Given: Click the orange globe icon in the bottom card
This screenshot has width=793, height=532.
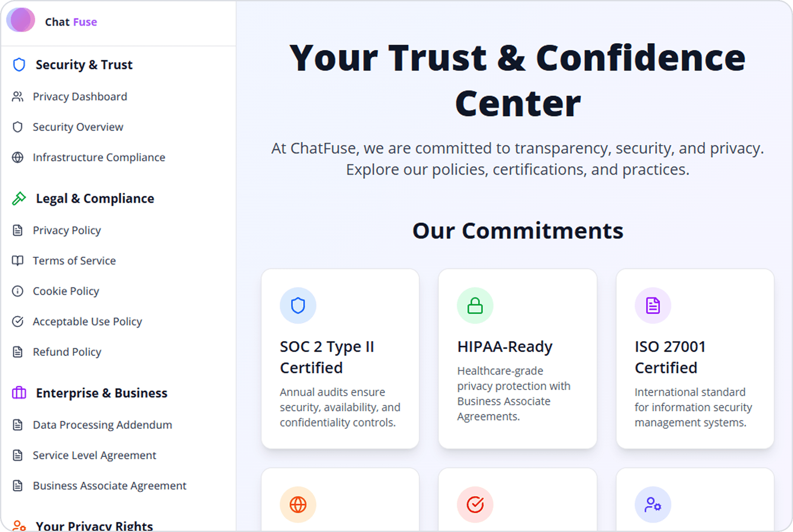Looking at the screenshot, I should pyautogui.click(x=298, y=505).
